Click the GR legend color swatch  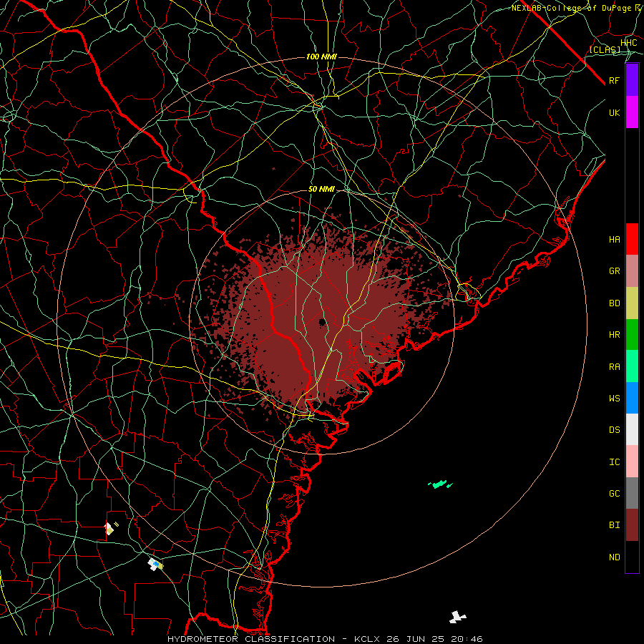pyautogui.click(x=632, y=271)
